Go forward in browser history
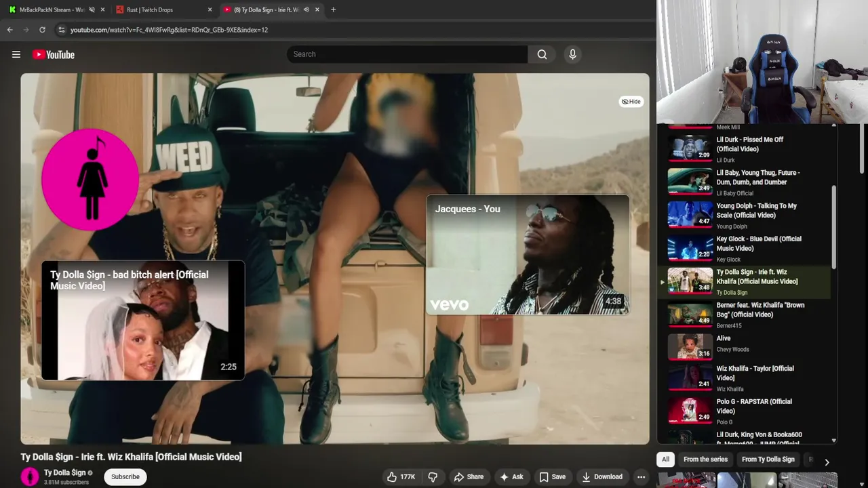 (26, 30)
